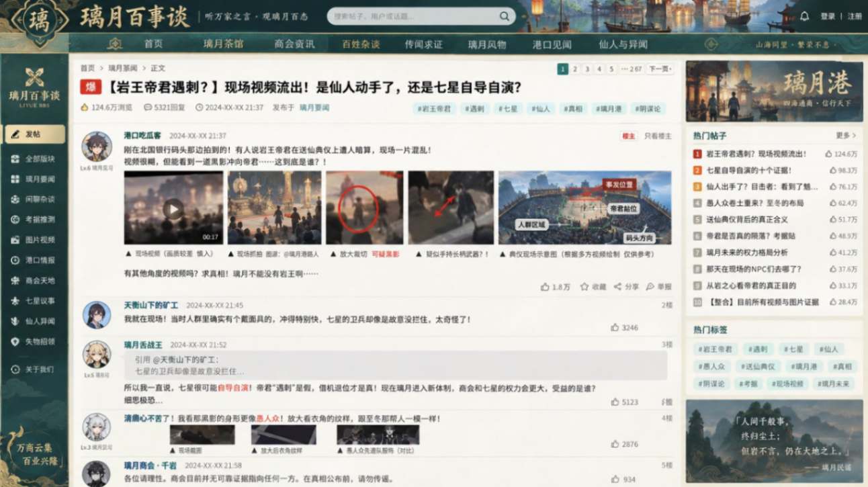Click the 发帖 new post button
Screen dimensions: 868x487
point(35,134)
